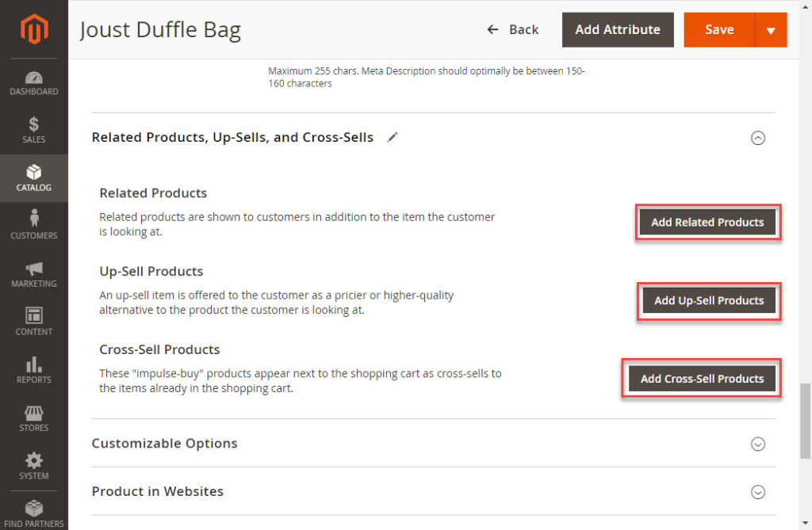The image size is (812, 530).
Task: Open Find Partners sidebar item
Action: click(34, 513)
